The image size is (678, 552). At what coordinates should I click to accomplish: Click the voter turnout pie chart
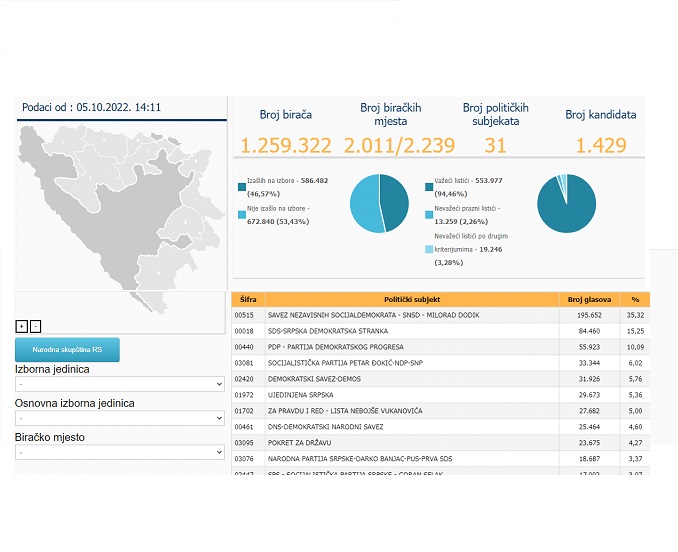[x=380, y=203]
